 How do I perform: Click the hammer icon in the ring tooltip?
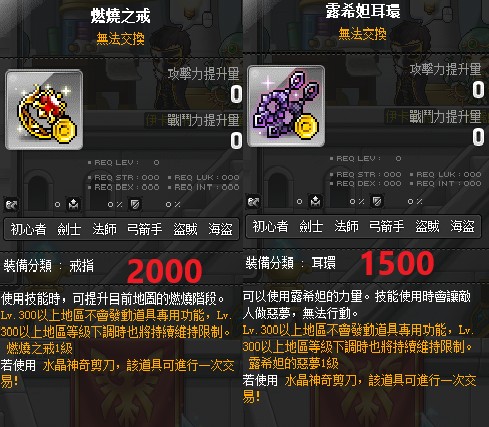11,204
